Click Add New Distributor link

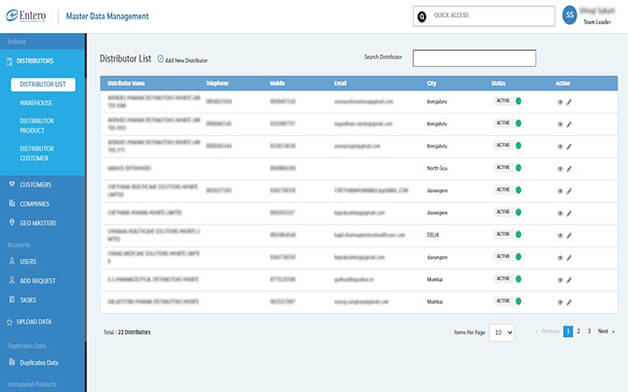(186, 60)
